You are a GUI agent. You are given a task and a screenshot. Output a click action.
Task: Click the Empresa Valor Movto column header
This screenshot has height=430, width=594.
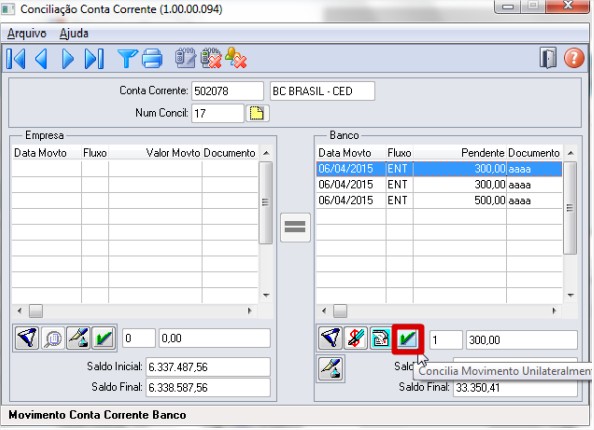coord(173,153)
